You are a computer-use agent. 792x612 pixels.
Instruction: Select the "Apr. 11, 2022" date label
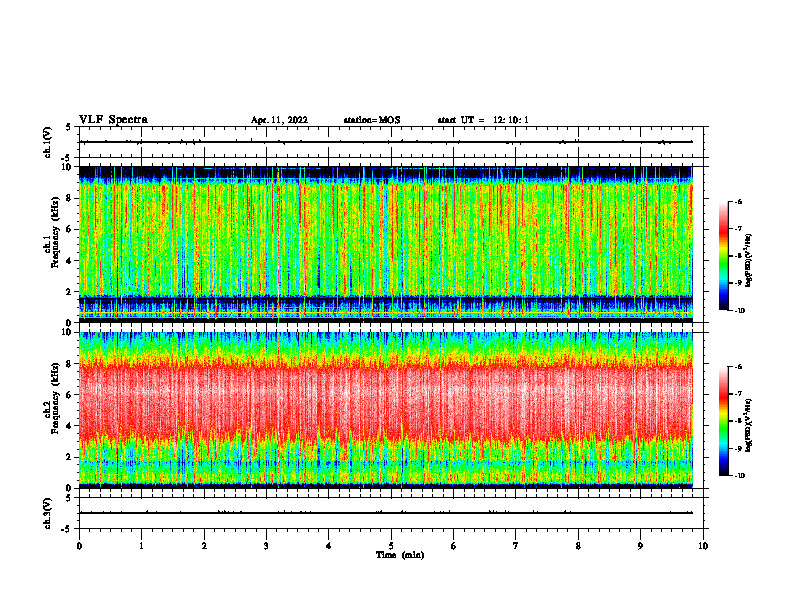(279, 120)
